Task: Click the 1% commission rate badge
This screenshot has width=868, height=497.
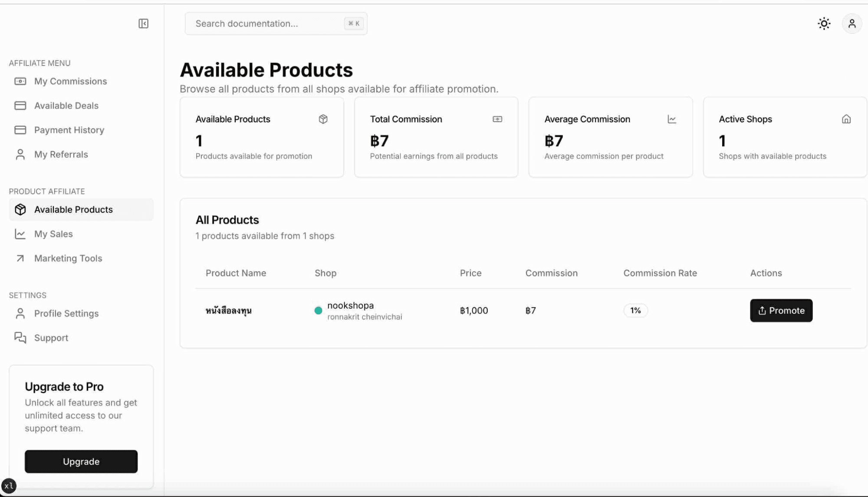Action: 635,310
